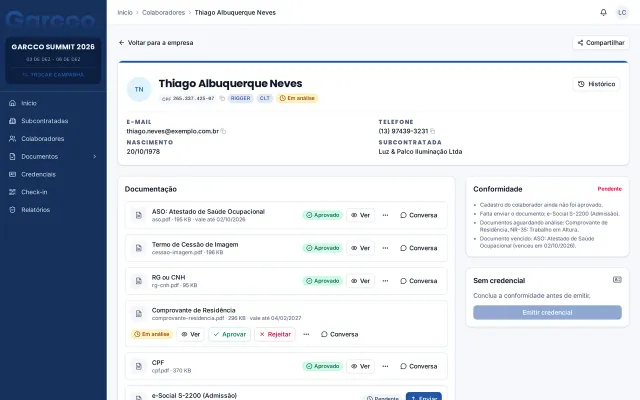
Task: Open more options for ASO document
Action: (x=385, y=215)
